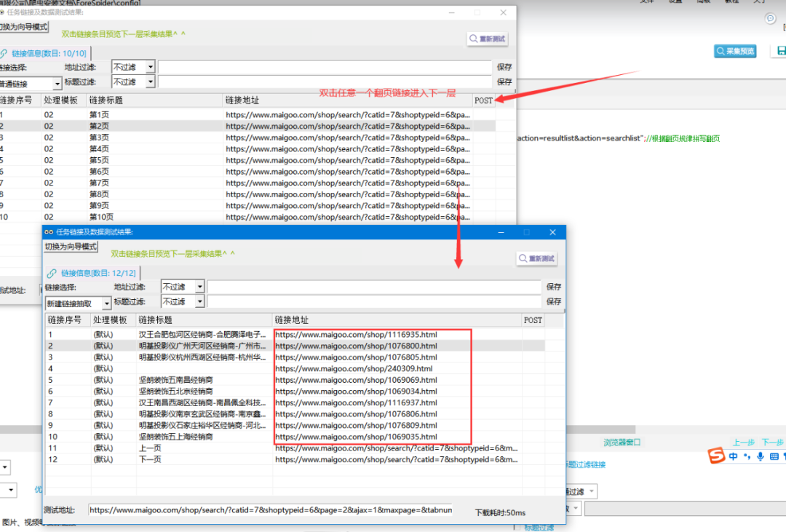Click 链接标题 column header in front window

click(204, 320)
